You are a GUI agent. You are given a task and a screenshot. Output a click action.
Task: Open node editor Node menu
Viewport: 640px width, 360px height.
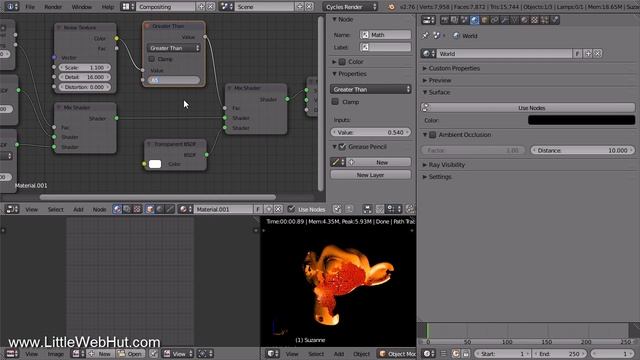[99, 209]
